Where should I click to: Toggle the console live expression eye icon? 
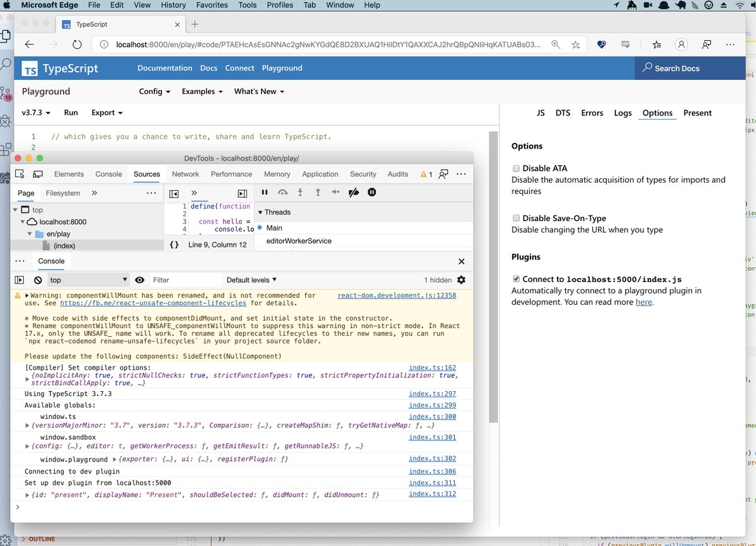pyautogui.click(x=140, y=280)
